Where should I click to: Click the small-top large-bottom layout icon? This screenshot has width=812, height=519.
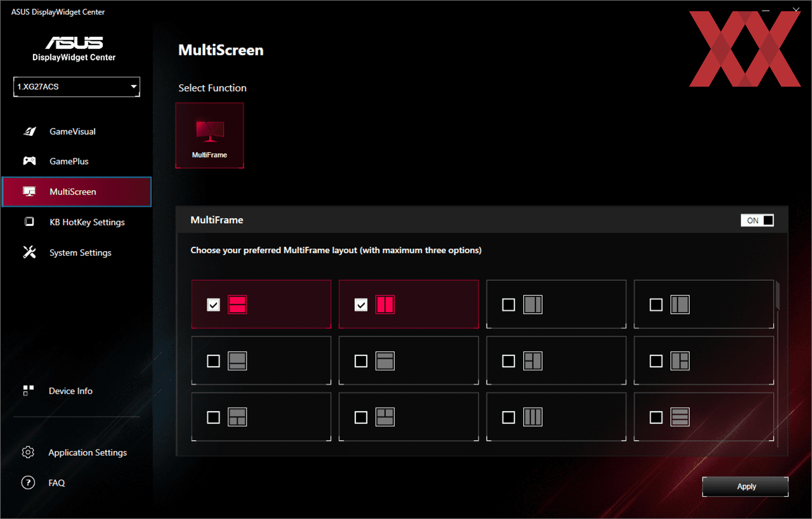coord(385,361)
